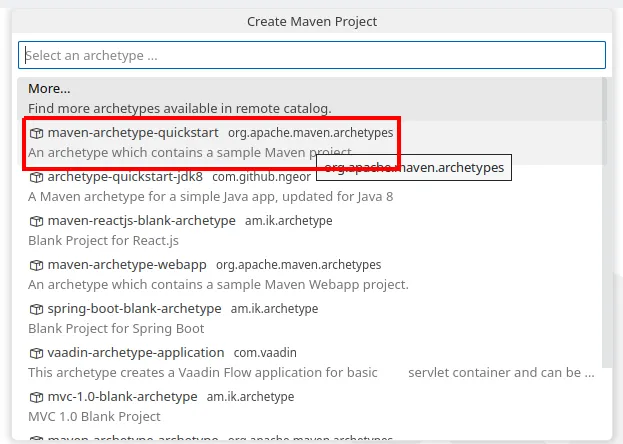Click 'An archetype which contains a sample Maven Webapp project' description

[x=218, y=285]
